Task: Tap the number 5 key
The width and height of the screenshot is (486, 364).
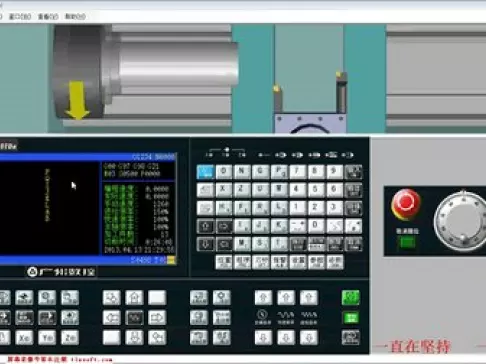Action: [316, 190]
